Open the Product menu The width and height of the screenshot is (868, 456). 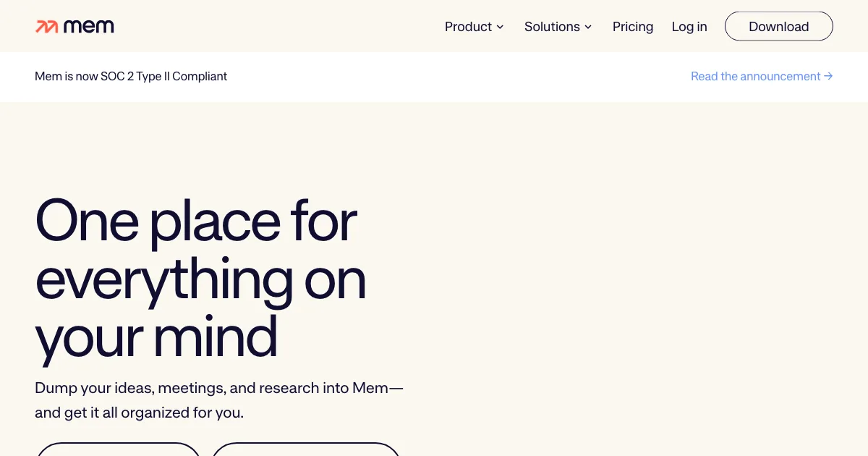click(x=468, y=27)
